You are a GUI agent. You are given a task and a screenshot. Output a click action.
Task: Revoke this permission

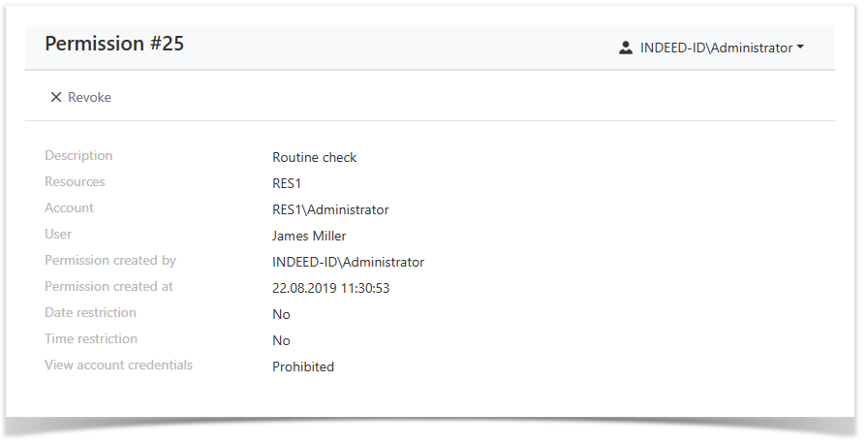pos(80,97)
